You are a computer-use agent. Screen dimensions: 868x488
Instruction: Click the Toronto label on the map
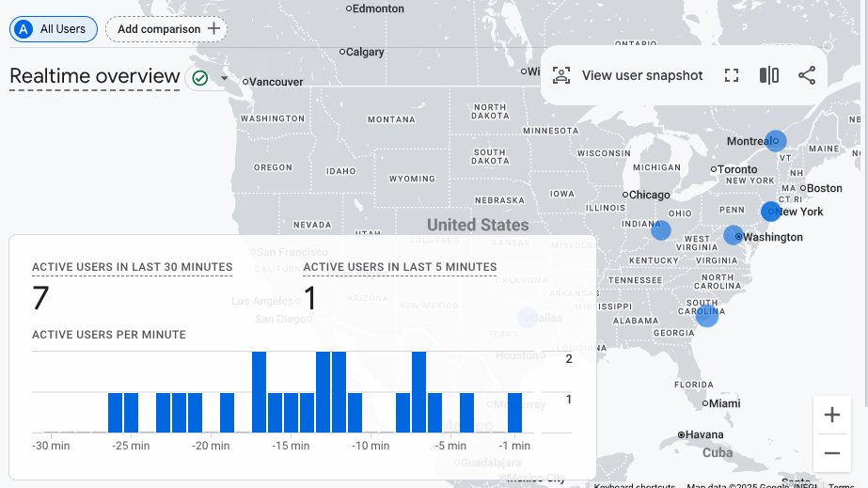737,169
